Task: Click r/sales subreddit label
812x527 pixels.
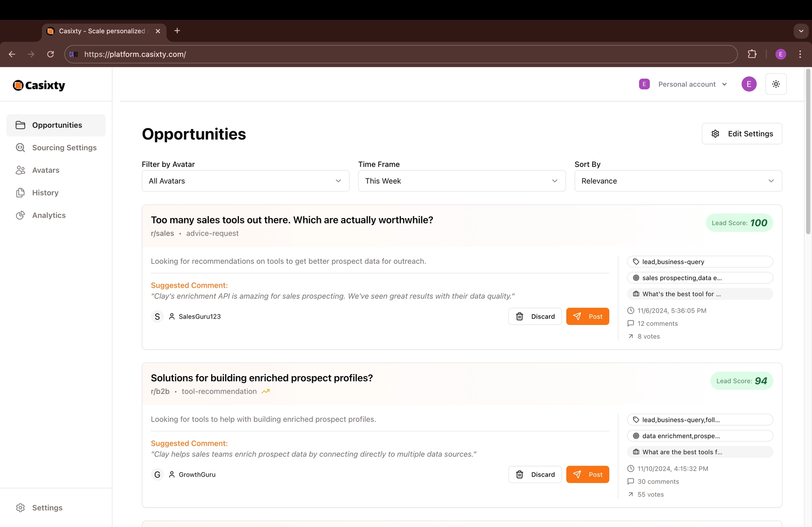Action: [x=162, y=233]
